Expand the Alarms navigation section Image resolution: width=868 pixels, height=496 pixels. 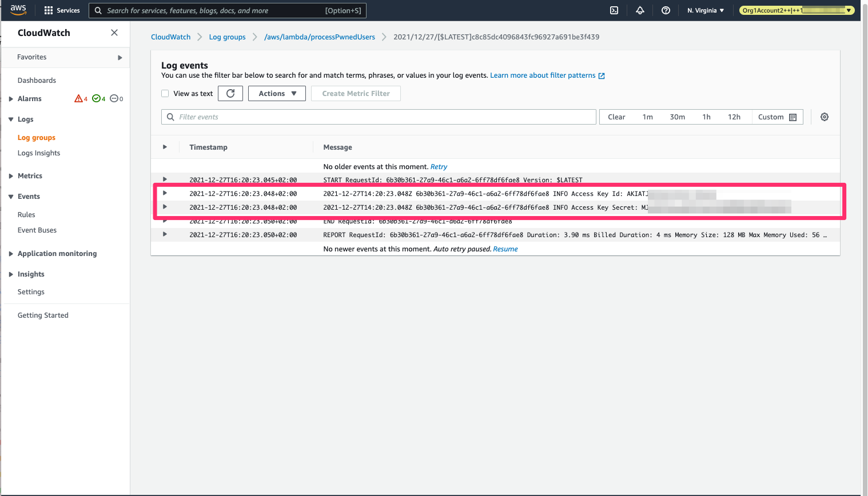pos(11,99)
